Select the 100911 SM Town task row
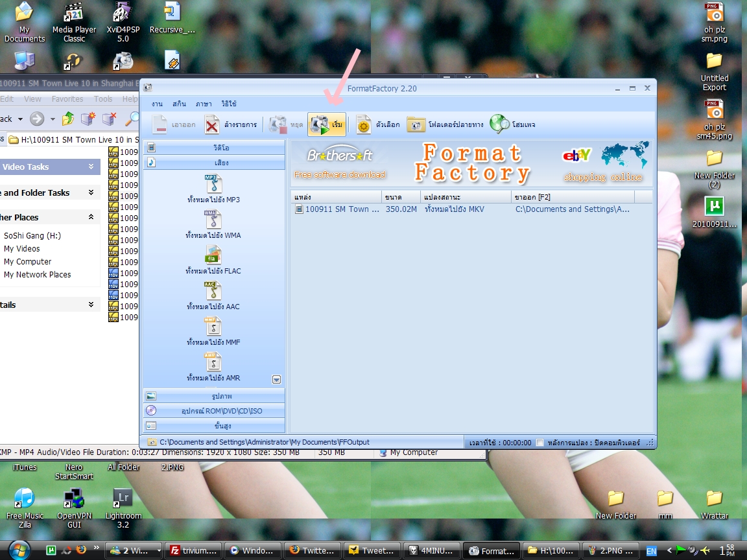Viewport: 747px width, 560px height. (471, 209)
